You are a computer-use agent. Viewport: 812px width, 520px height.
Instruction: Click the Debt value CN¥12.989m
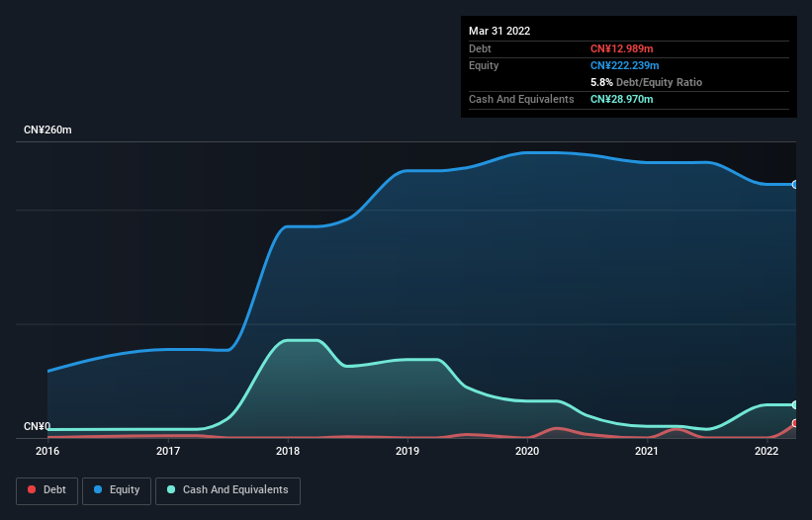(x=621, y=48)
